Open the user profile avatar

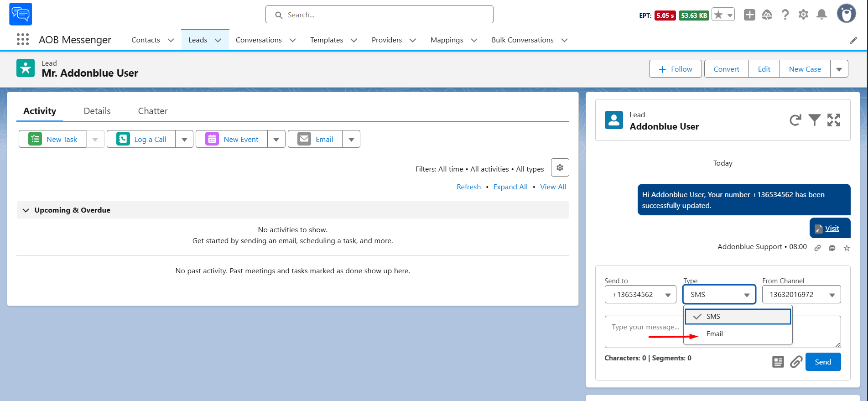click(x=847, y=14)
